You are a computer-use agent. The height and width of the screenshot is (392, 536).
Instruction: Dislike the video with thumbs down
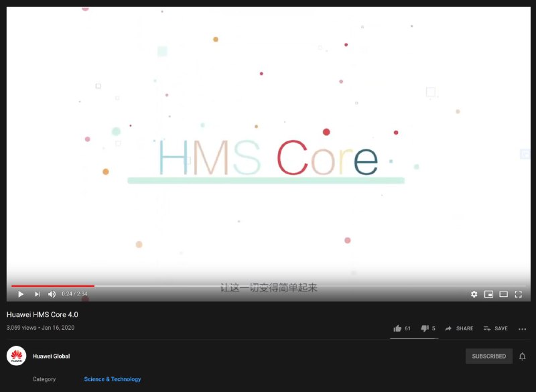tap(425, 328)
